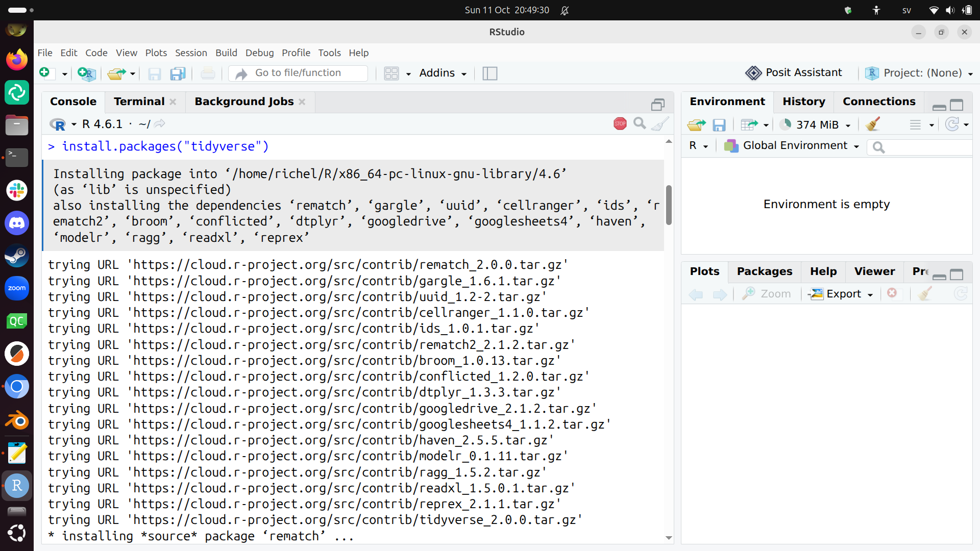The height and width of the screenshot is (551, 980).
Task: Open the system volume indicator
Action: click(950, 10)
